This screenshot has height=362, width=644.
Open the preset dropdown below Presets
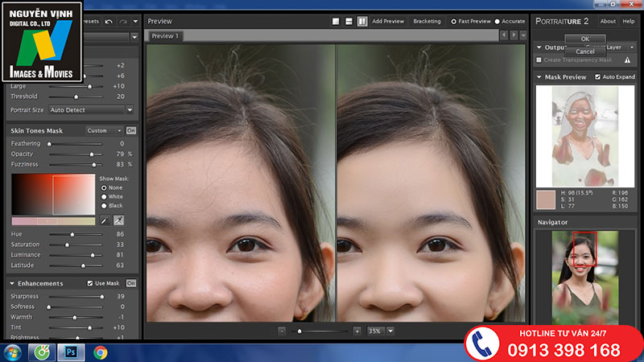pyautogui.click(x=134, y=37)
